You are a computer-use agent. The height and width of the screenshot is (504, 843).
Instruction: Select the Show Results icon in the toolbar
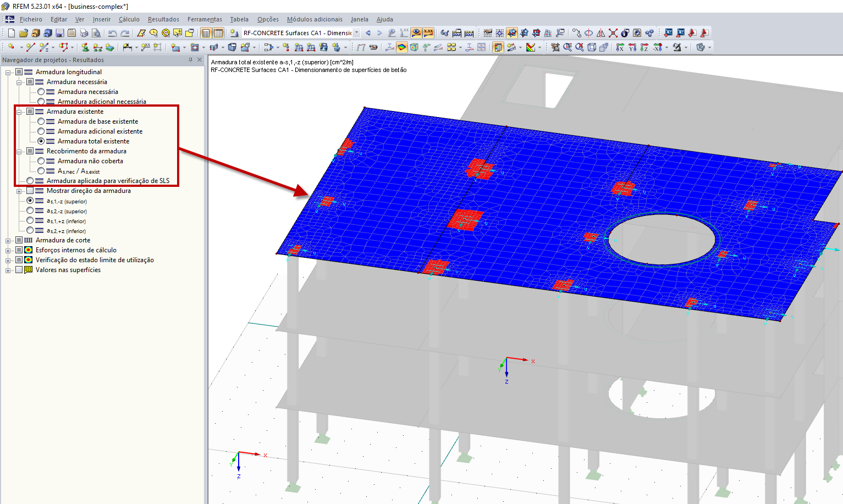click(x=415, y=33)
